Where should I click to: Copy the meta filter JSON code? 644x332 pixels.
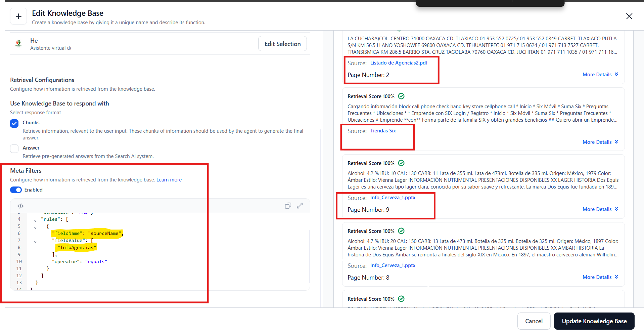pyautogui.click(x=288, y=206)
